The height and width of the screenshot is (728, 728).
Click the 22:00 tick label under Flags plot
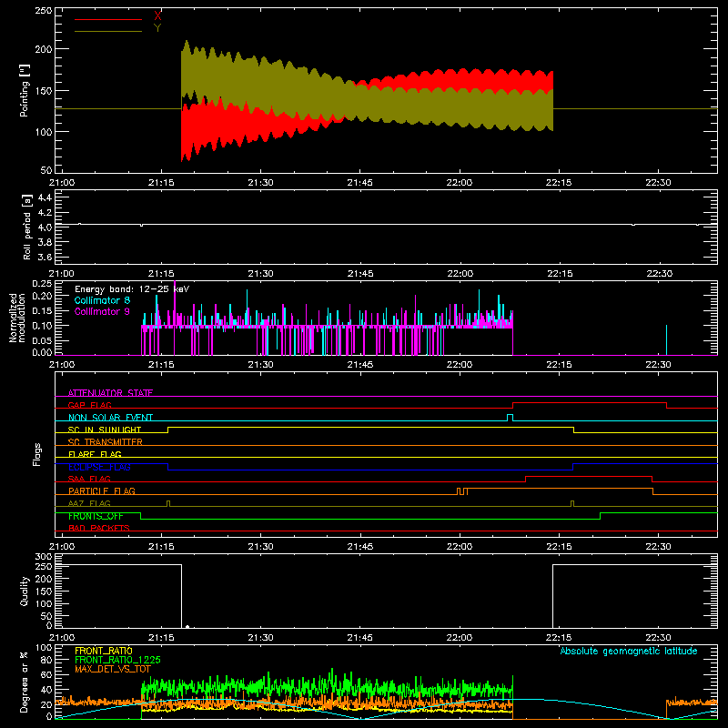(x=460, y=547)
